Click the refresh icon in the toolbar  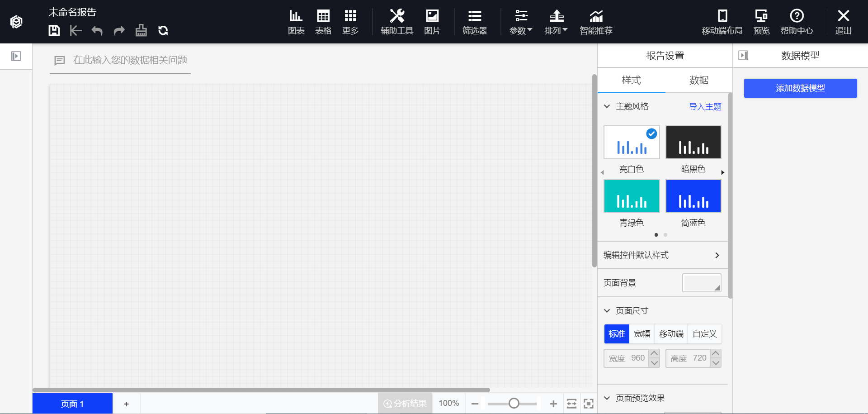point(163,31)
